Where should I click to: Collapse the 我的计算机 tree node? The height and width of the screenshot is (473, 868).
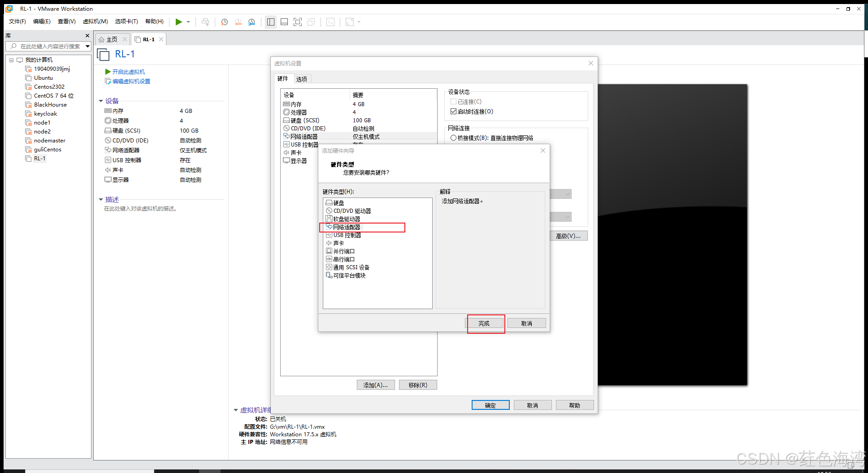(x=12, y=60)
